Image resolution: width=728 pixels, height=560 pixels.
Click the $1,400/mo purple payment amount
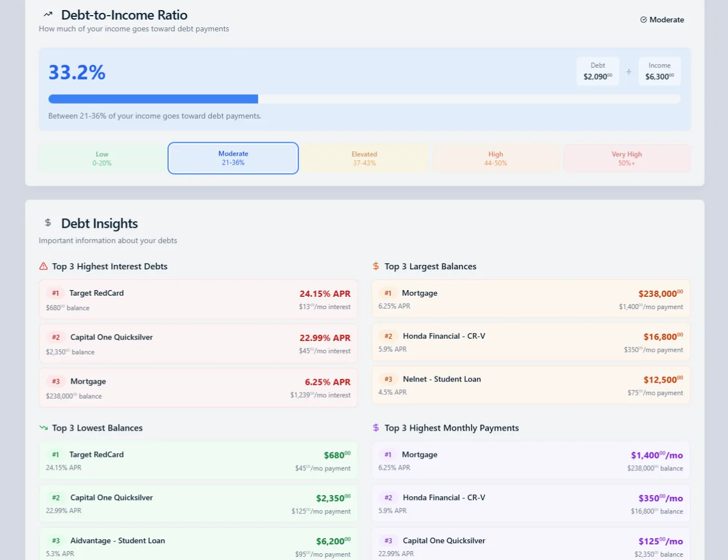(657, 455)
